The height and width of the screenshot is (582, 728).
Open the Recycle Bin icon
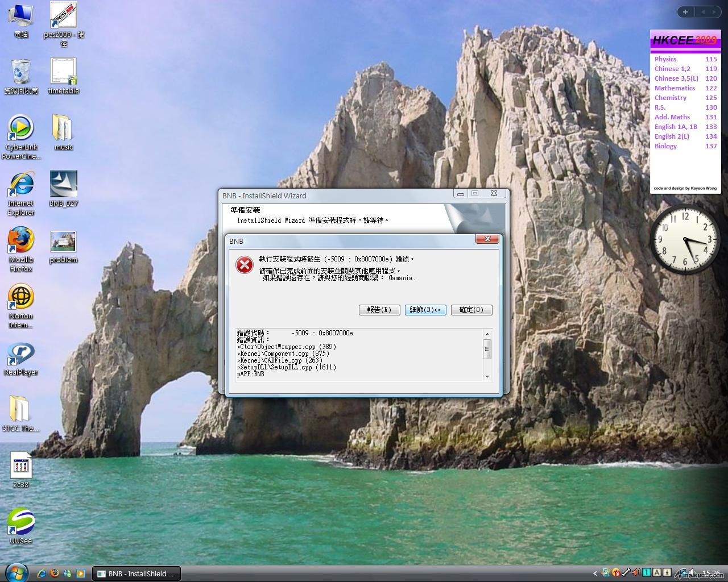pyautogui.click(x=21, y=76)
